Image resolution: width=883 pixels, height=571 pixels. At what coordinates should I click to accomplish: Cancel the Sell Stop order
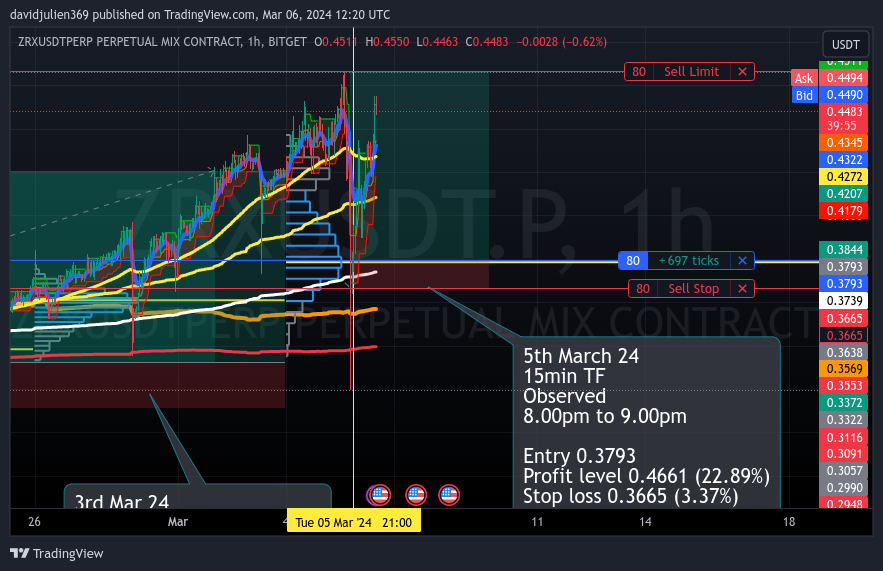(x=742, y=289)
